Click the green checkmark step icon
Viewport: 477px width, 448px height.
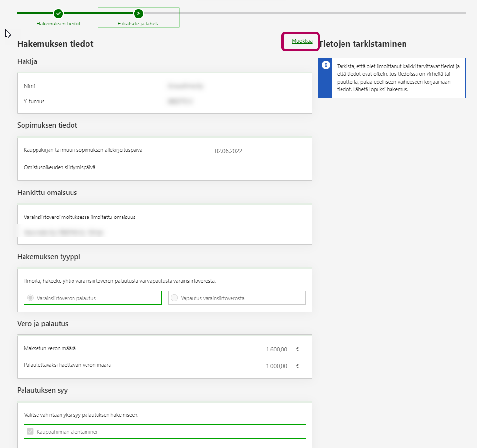58,13
